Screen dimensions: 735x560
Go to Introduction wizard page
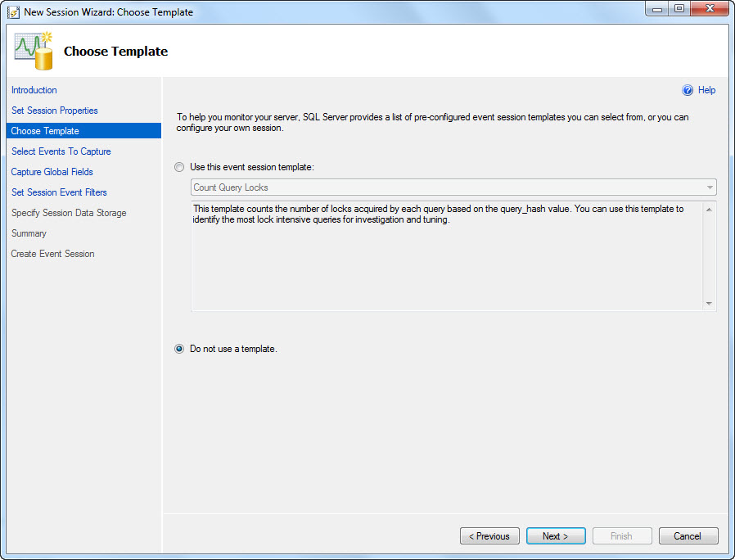34,90
